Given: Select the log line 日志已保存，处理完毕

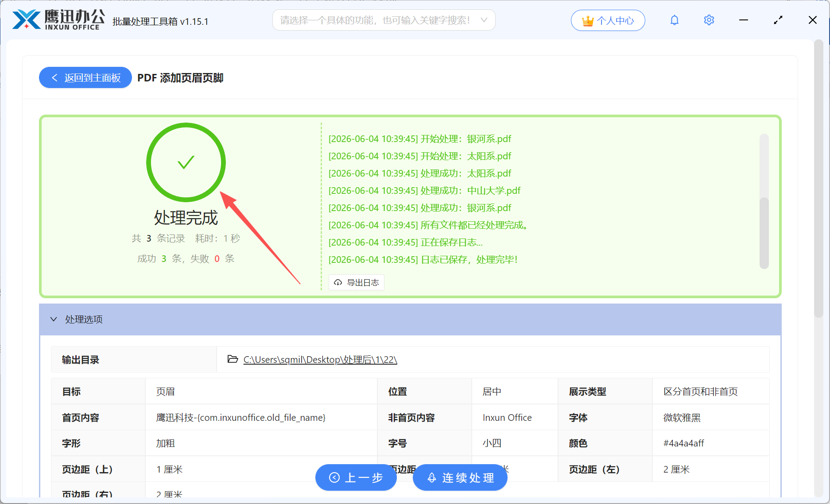Looking at the screenshot, I should 423,260.
